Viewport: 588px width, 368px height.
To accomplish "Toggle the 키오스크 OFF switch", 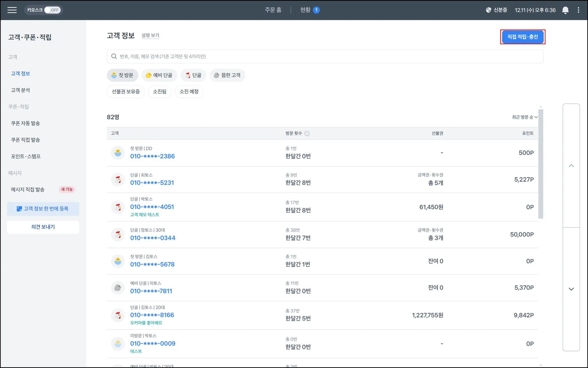I will [x=52, y=10].
